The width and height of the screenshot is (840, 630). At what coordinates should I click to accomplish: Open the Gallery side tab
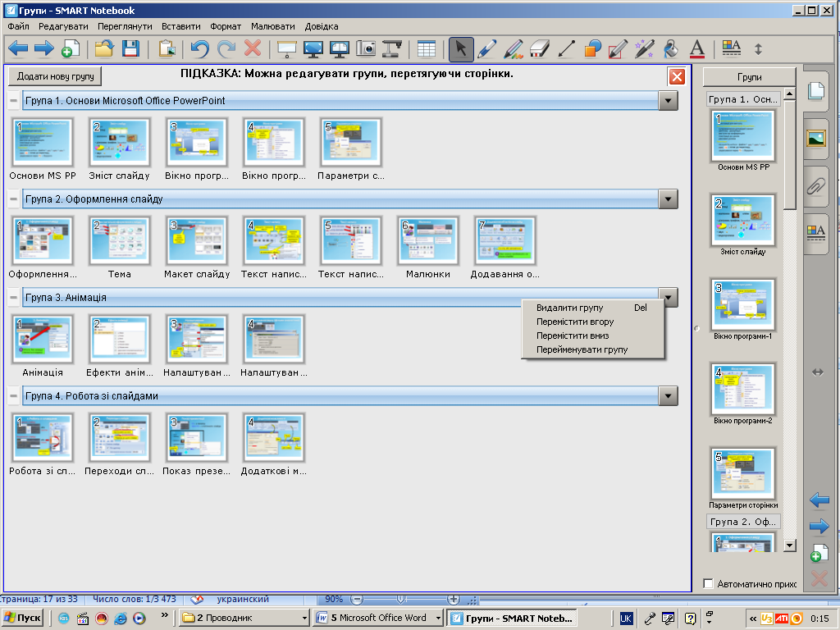[x=816, y=139]
